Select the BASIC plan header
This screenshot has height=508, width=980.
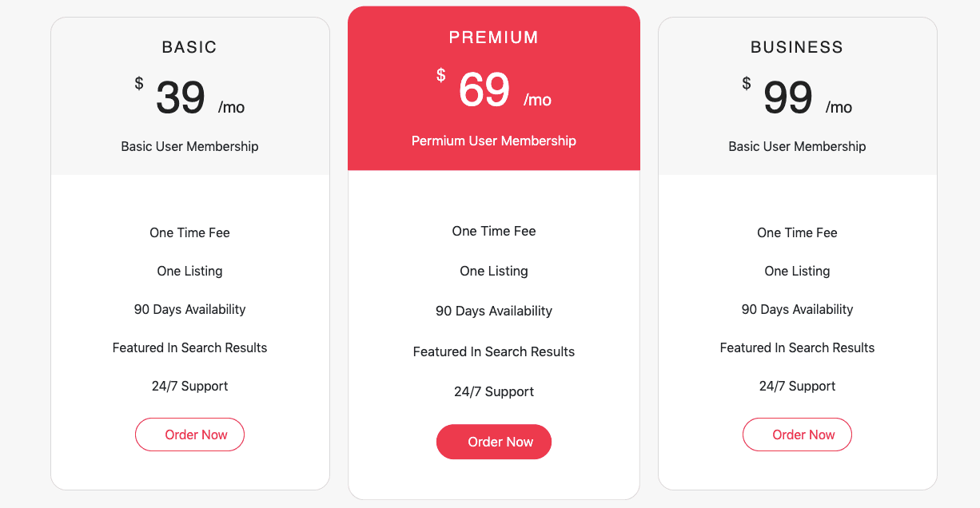[189, 47]
